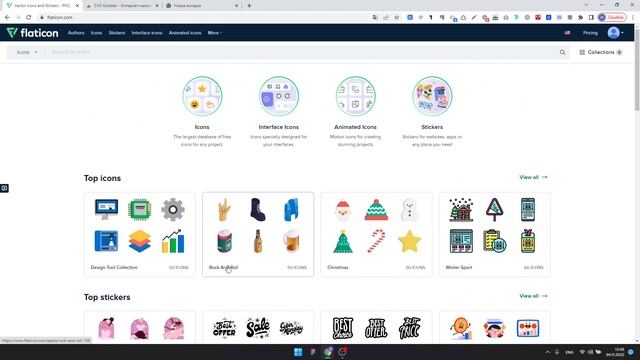Image resolution: width=640 pixels, height=360 pixels.
Task: Select the snowman icon
Action: click(x=409, y=210)
